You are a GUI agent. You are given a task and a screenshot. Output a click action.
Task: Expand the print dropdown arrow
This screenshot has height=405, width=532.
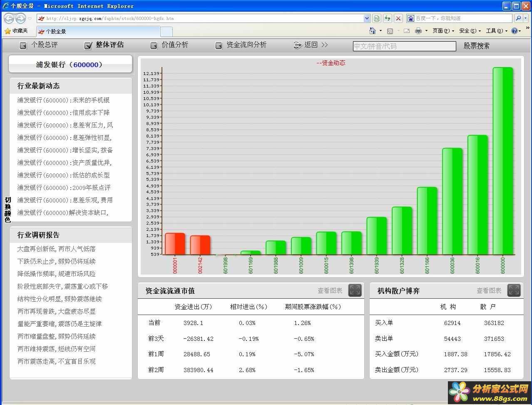coord(426,31)
